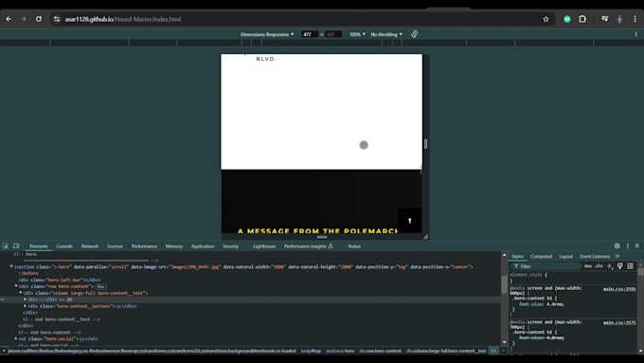Viewport: 644px width, 363px height.
Task: Expand the ul hero-social node
Action: 16,338
